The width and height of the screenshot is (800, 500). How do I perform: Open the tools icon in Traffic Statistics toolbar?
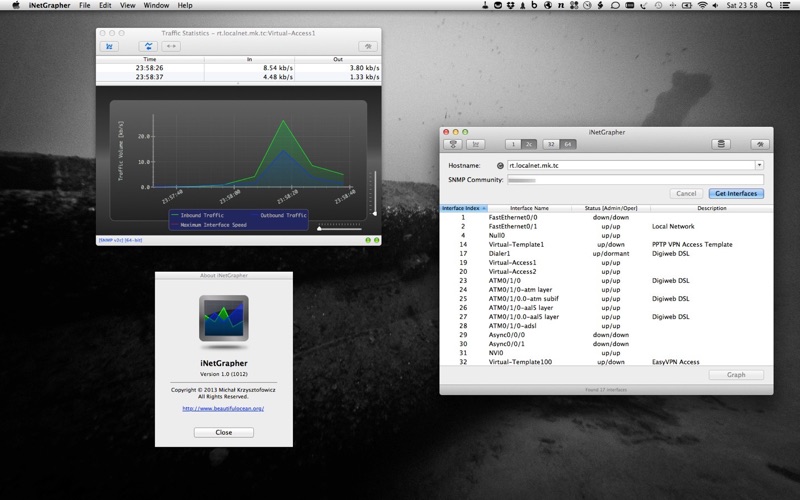(368, 46)
